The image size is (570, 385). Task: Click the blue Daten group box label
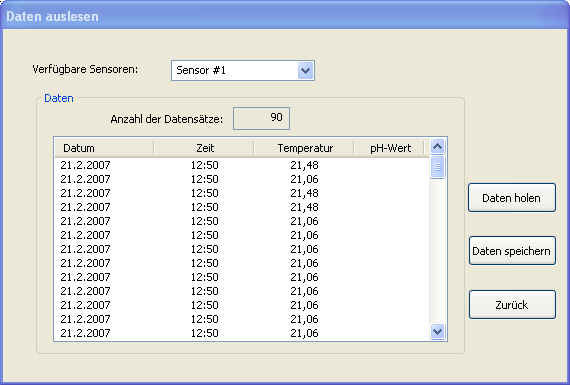[x=59, y=98]
